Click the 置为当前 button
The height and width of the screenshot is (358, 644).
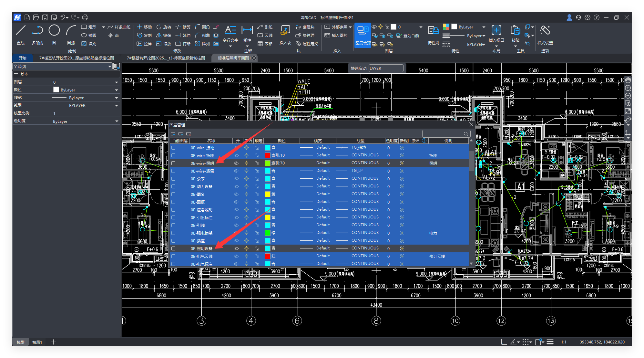click(x=408, y=36)
